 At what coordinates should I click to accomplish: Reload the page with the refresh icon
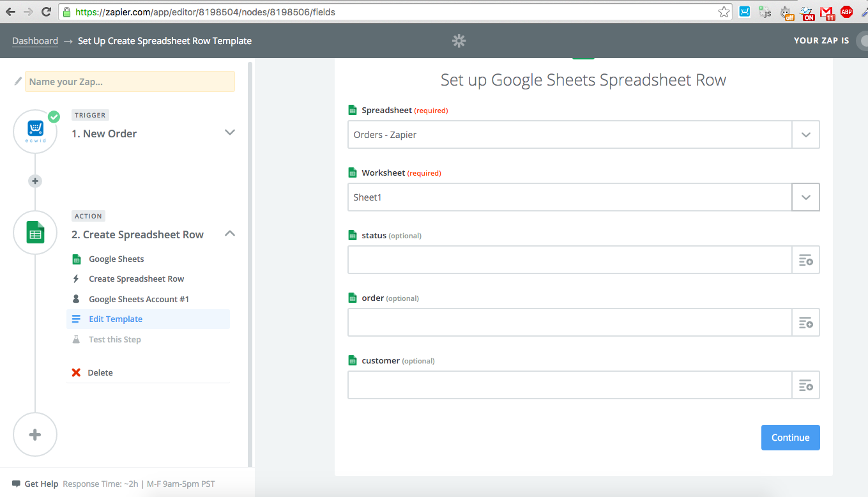point(46,11)
